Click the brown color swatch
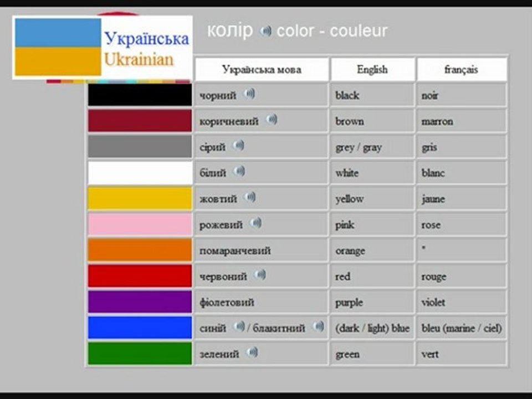Viewport: 532px width, 399px height. [140, 120]
